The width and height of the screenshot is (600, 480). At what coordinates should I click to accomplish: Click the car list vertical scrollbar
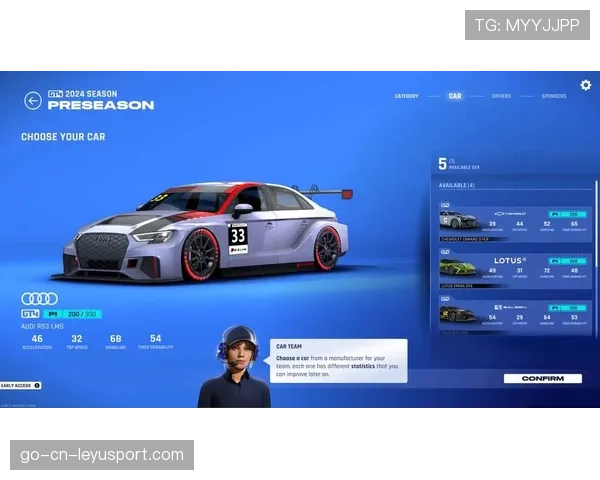pos(596,224)
